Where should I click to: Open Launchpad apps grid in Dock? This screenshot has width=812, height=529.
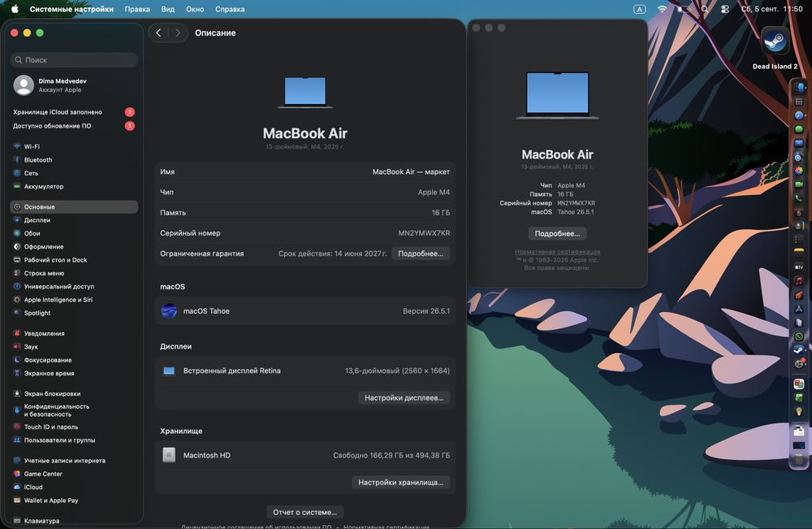(798, 102)
